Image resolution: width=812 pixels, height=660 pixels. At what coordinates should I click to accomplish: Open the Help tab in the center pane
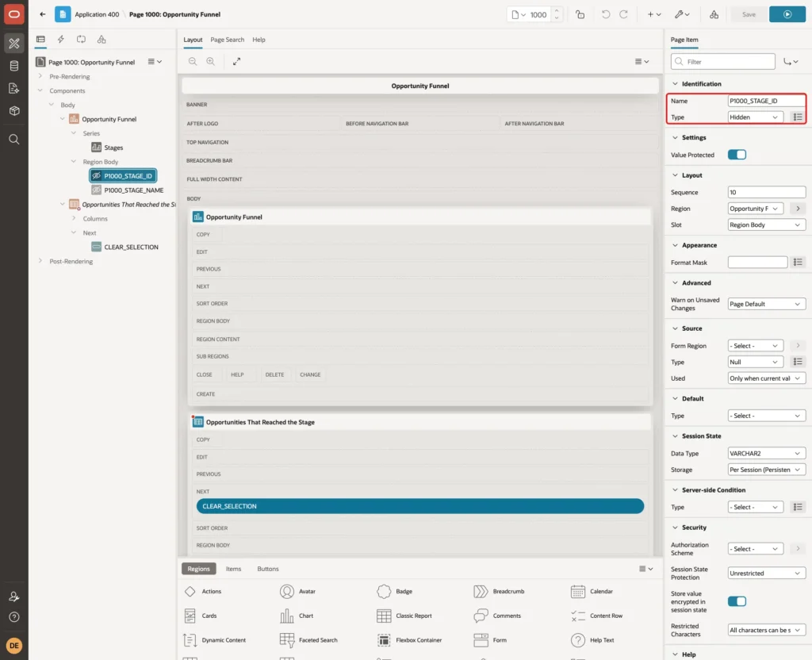coord(259,40)
